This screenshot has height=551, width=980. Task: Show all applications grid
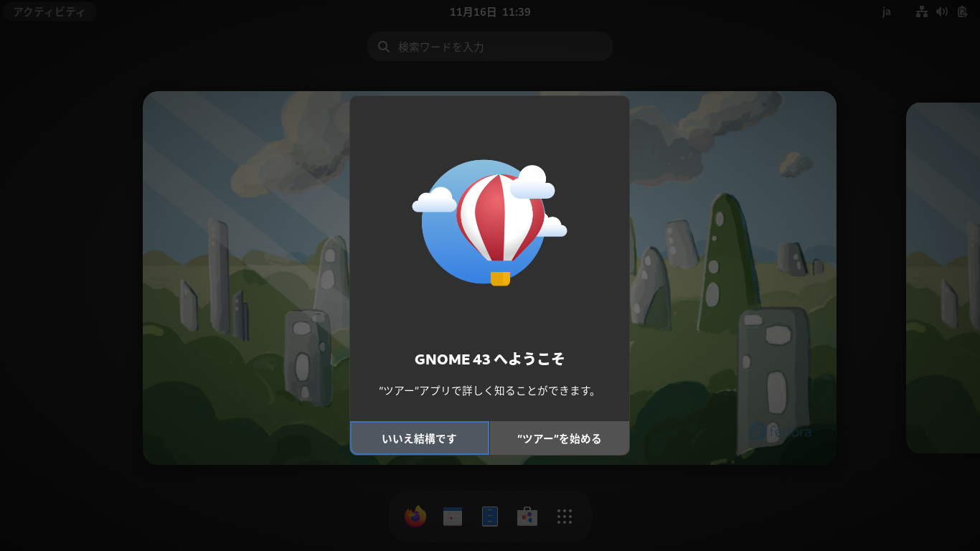coord(565,517)
